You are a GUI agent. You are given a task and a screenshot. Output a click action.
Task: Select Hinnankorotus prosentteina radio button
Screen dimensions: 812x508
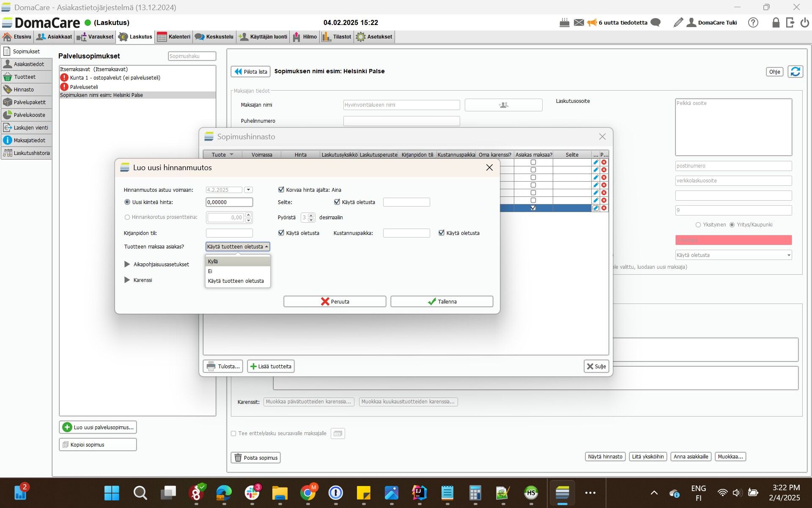(127, 217)
